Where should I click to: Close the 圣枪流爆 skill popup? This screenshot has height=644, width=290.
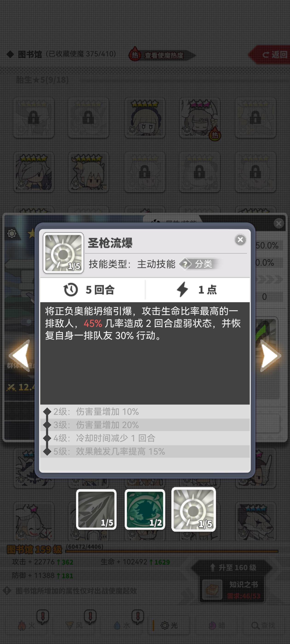click(x=240, y=240)
